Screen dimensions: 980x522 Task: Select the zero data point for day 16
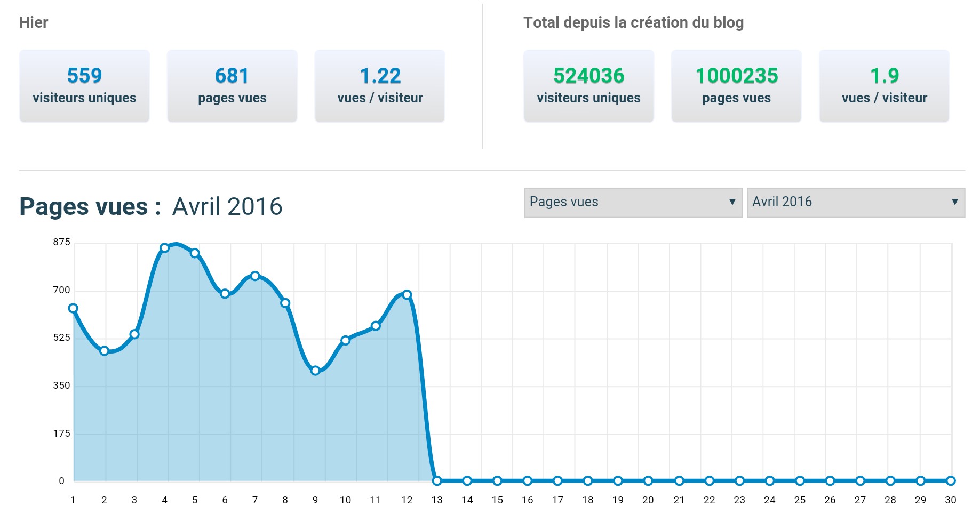[x=528, y=481]
